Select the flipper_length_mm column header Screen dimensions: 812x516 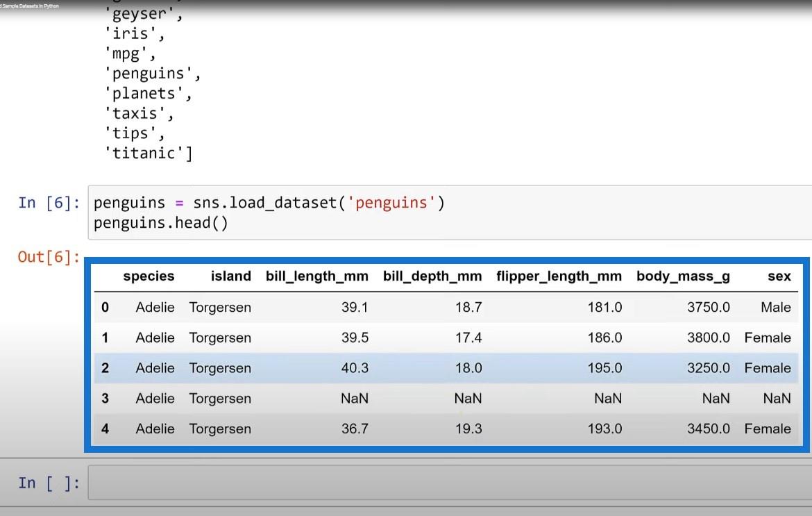pyautogui.click(x=559, y=276)
